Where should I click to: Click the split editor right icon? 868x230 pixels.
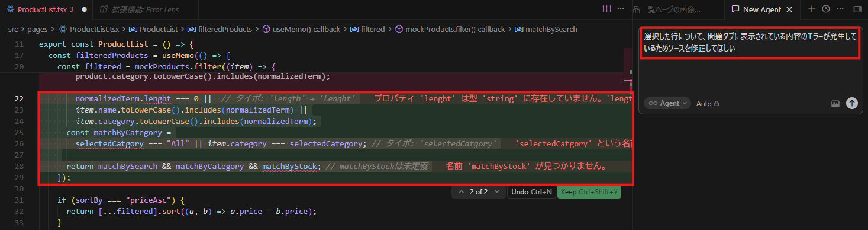[606, 9]
